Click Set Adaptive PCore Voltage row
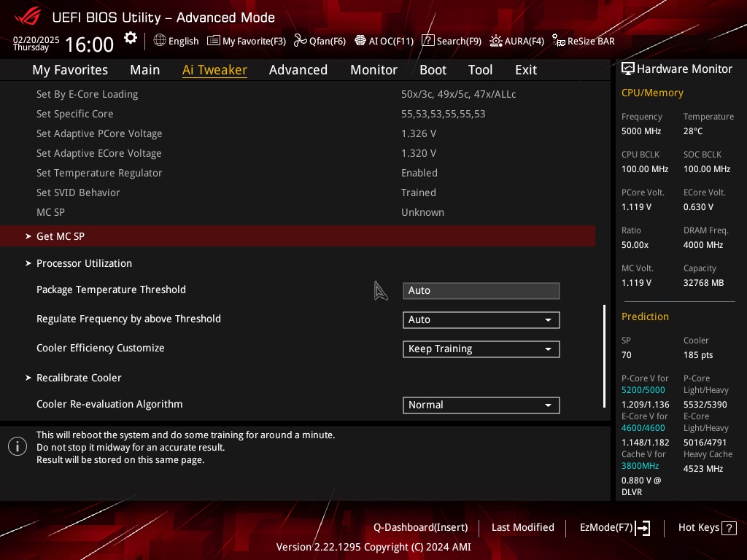The height and width of the screenshot is (560, 747). click(298, 133)
